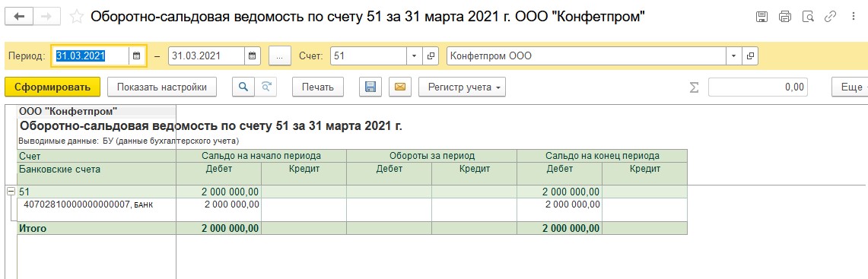This screenshot has width=868, height=279.
Task: Expand the organization dropdown Конфетпром ООО
Action: (734, 56)
